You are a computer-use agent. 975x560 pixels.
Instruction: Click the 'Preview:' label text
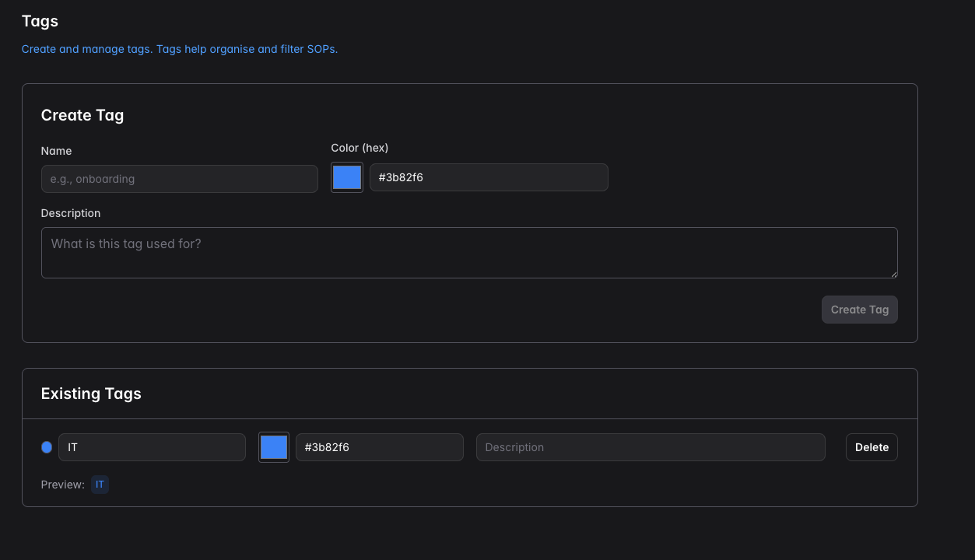point(62,485)
